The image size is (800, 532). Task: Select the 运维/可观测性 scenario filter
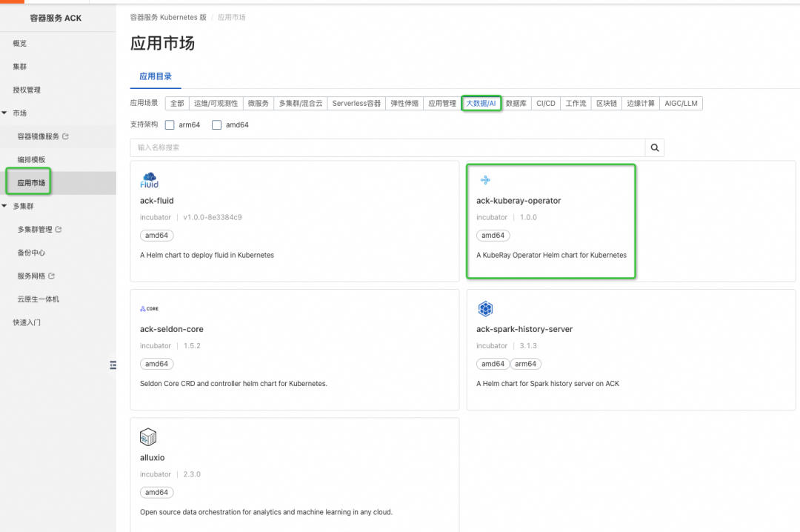(216, 103)
